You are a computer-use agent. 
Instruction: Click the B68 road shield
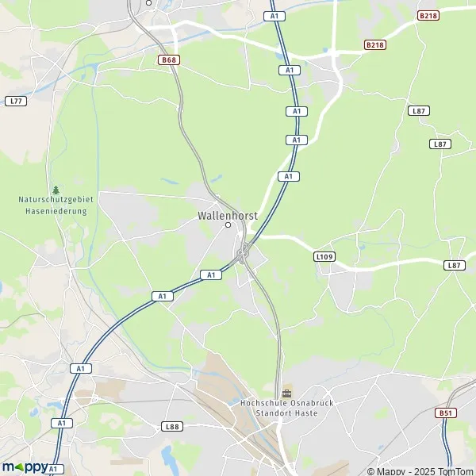[169, 59]
